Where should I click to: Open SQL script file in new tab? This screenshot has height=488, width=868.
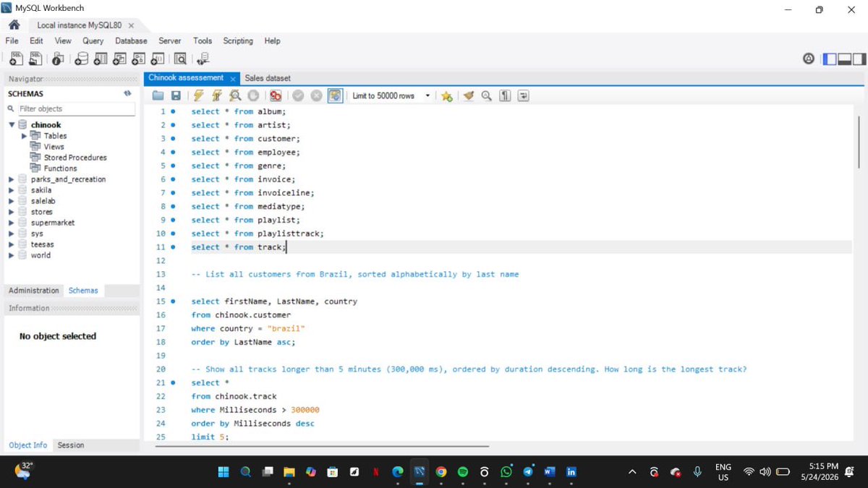click(x=35, y=59)
